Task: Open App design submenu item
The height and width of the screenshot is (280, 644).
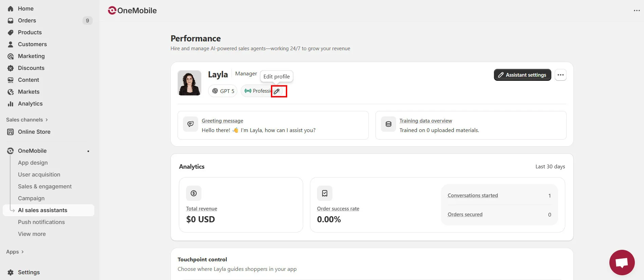Action: tap(33, 163)
